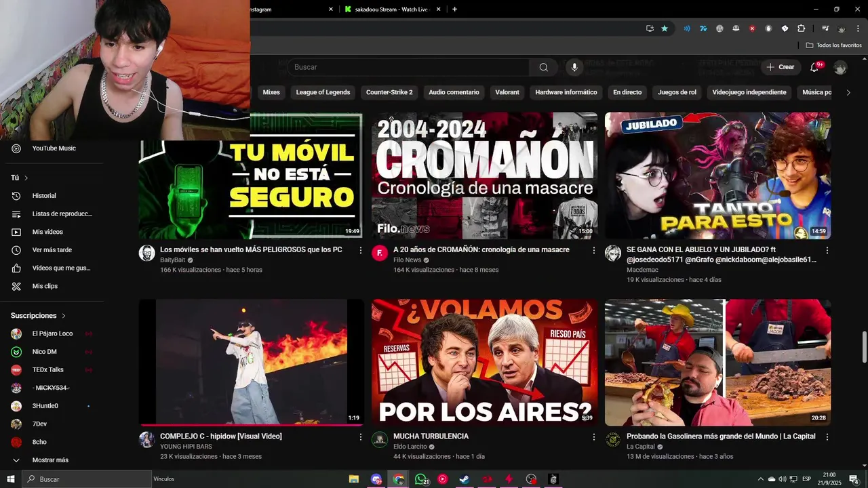
Task: Start voice search with microphone icon
Action: 574,67
